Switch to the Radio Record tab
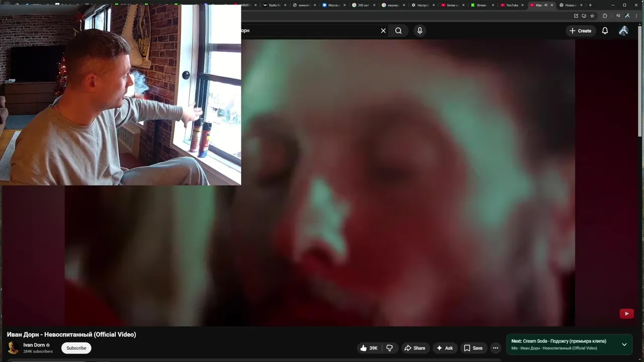Viewport: 644px width, 362px height. [274, 5]
